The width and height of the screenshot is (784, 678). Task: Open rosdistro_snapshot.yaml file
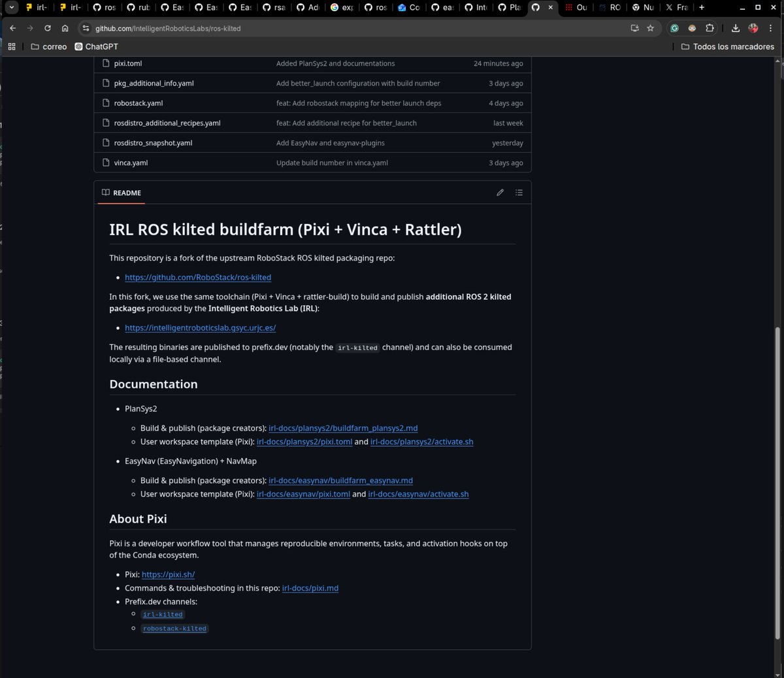point(153,143)
